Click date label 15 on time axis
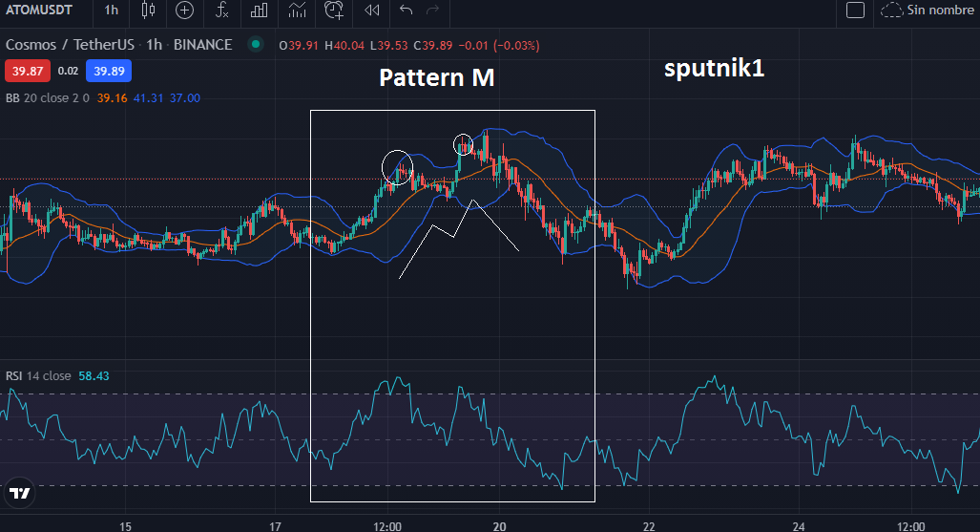The width and height of the screenshot is (980, 532). (x=125, y=526)
